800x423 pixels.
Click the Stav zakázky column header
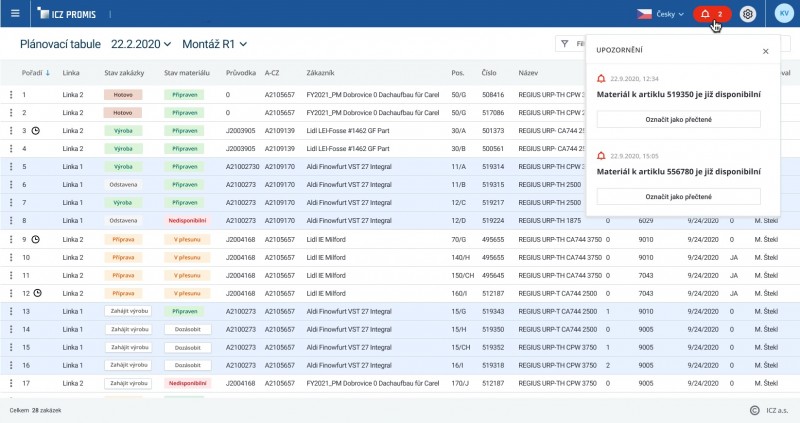(123, 73)
